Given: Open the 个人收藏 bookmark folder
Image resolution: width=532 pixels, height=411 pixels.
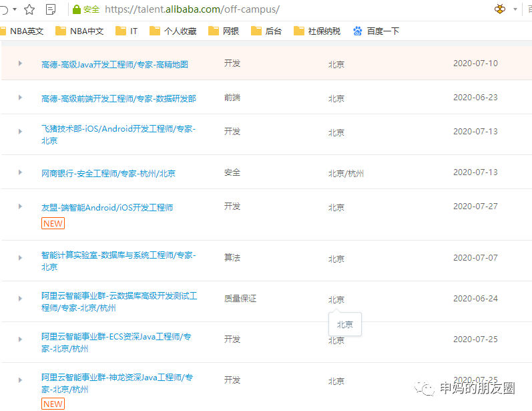Looking at the screenshot, I should point(173,31).
